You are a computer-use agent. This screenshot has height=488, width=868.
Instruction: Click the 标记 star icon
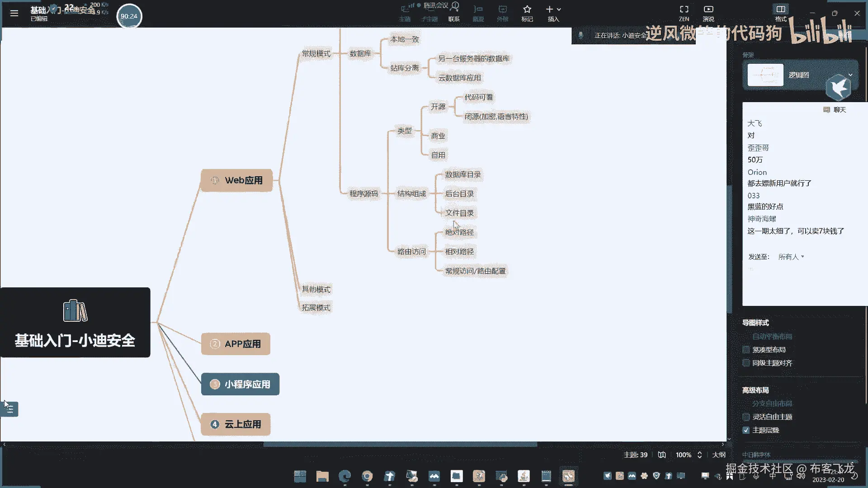(527, 9)
